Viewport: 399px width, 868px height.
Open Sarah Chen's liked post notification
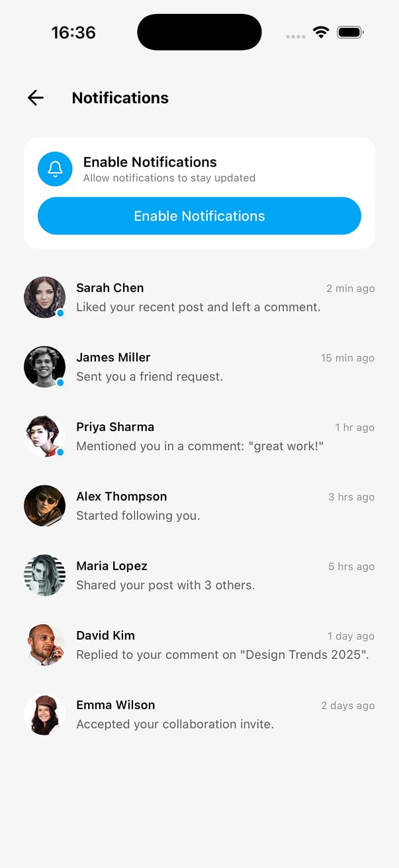tap(198, 307)
